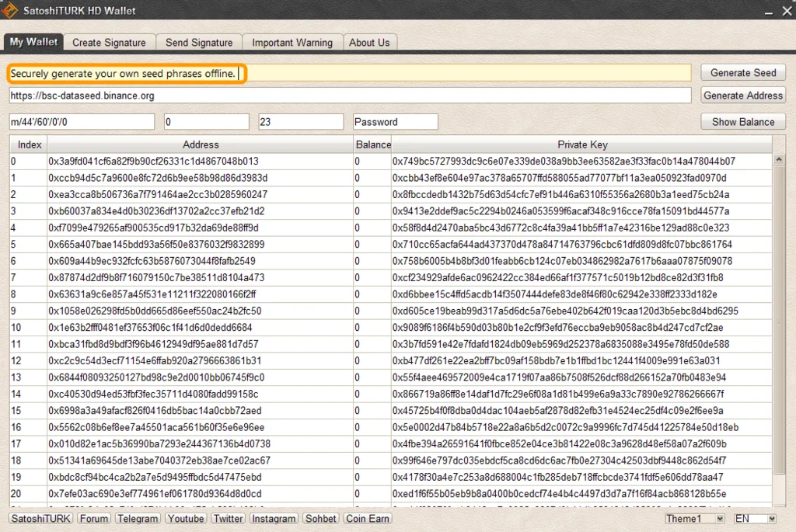Click private key starting with 0x8fbccdedb1432b75
The image size is (796, 532).
(x=560, y=195)
